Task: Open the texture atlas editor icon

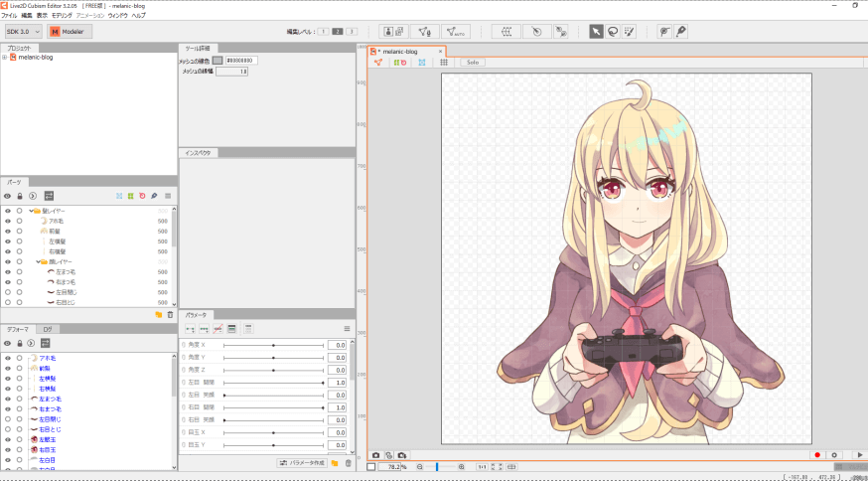Action: click(393, 32)
